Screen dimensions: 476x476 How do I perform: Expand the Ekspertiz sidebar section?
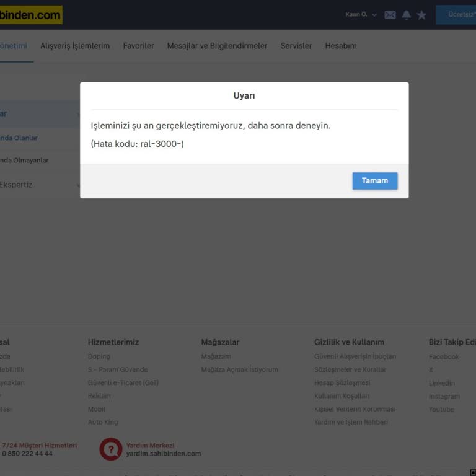40,185
